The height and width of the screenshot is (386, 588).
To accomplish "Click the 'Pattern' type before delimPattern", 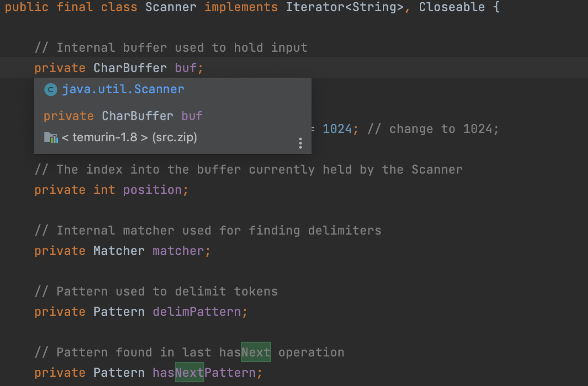I will pyautogui.click(x=119, y=312).
